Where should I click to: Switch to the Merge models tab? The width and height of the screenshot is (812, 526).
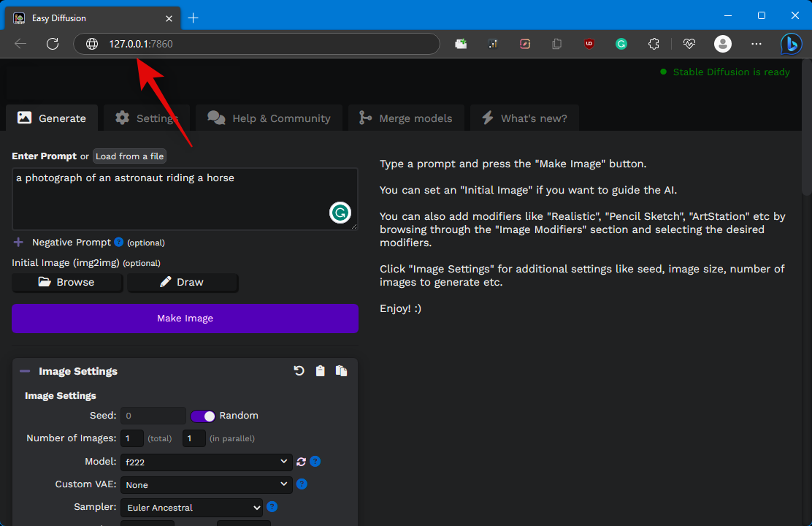(x=405, y=118)
